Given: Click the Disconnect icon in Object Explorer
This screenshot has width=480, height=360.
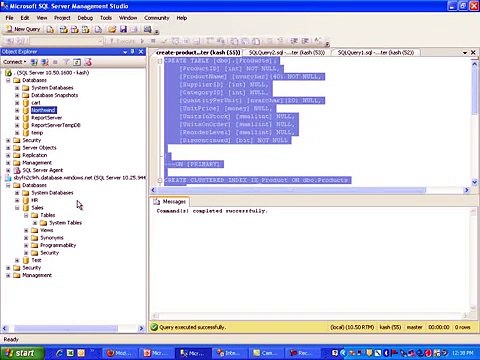Looking at the screenshot, I should pyautogui.click(x=45, y=62).
